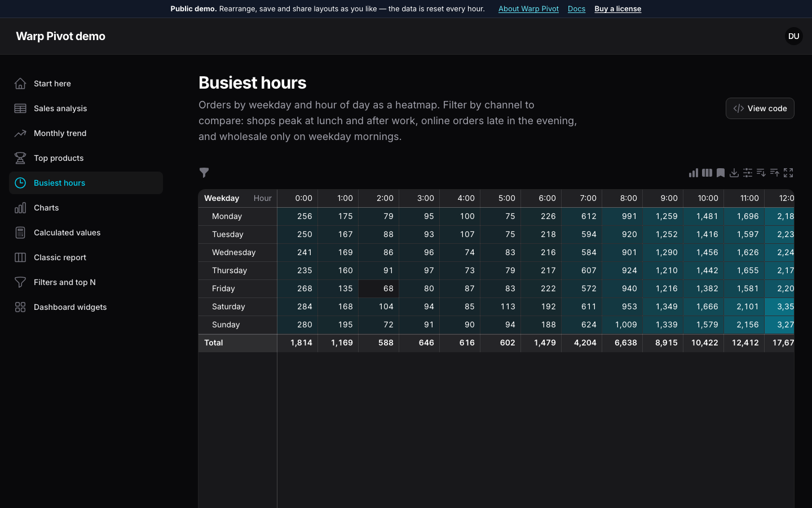Click the columns layout icon
The height and width of the screenshot is (508, 812).
pyautogui.click(x=707, y=173)
